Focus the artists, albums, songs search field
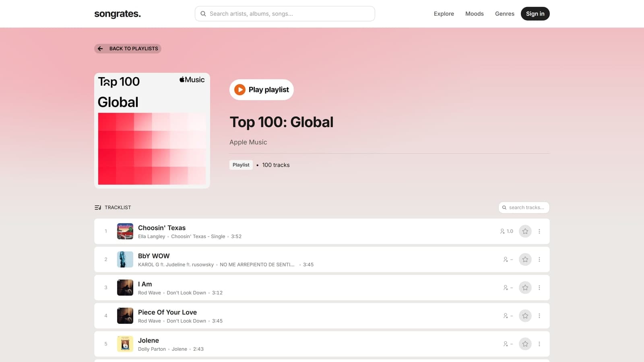Image resolution: width=644 pixels, height=362 pixels. [x=285, y=14]
